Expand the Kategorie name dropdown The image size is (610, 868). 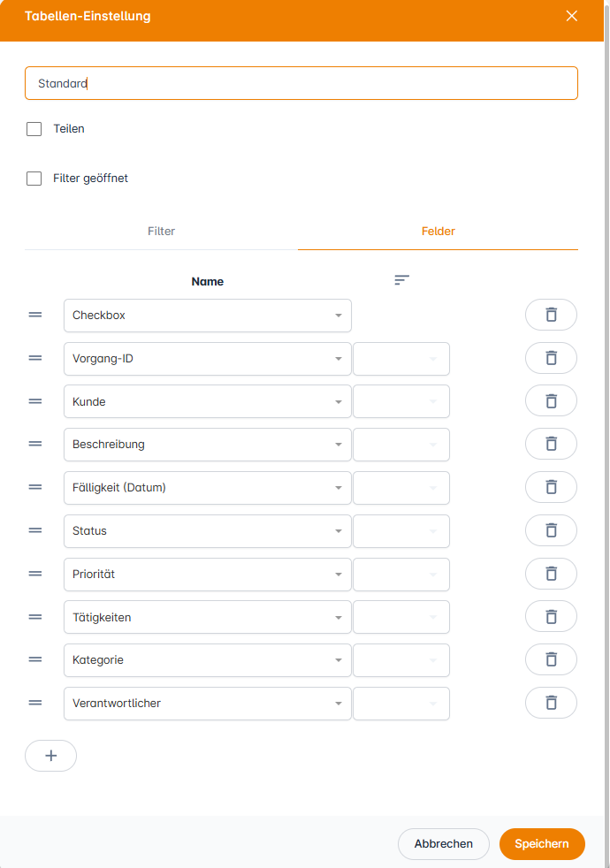pos(208,659)
